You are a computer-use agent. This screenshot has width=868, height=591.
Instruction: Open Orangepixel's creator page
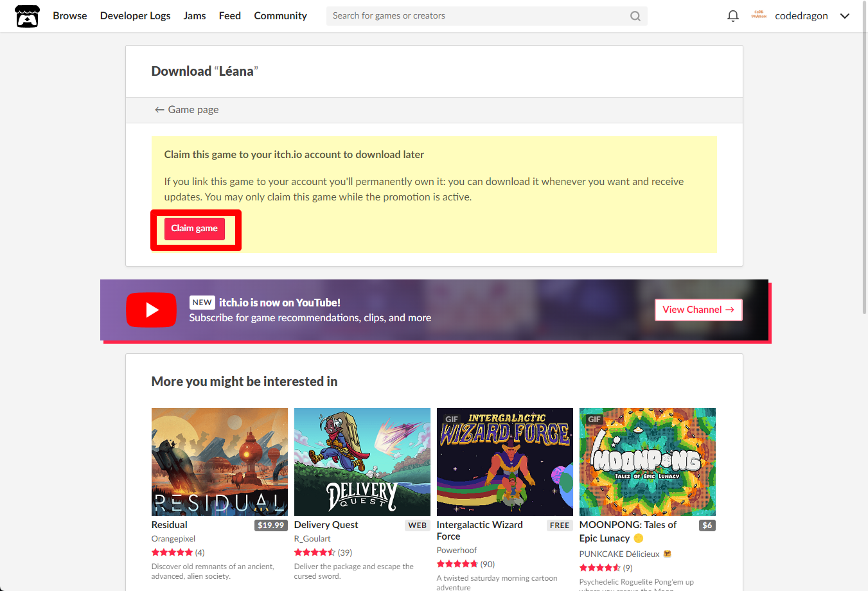[x=173, y=539]
